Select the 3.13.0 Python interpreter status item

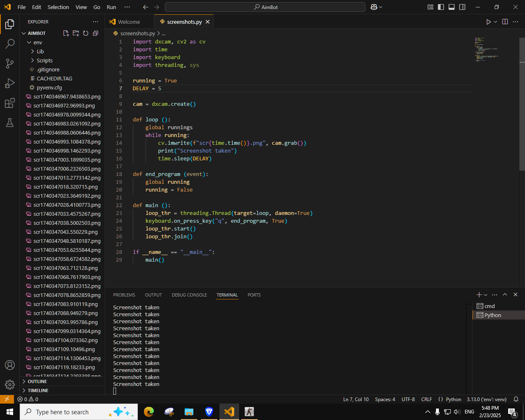(x=486, y=399)
